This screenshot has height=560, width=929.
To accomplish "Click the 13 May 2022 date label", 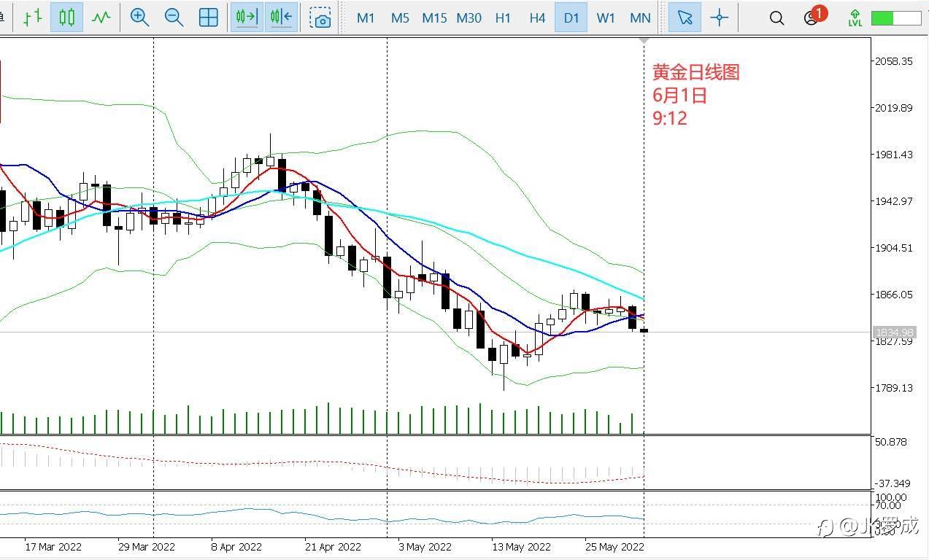I will (521, 546).
